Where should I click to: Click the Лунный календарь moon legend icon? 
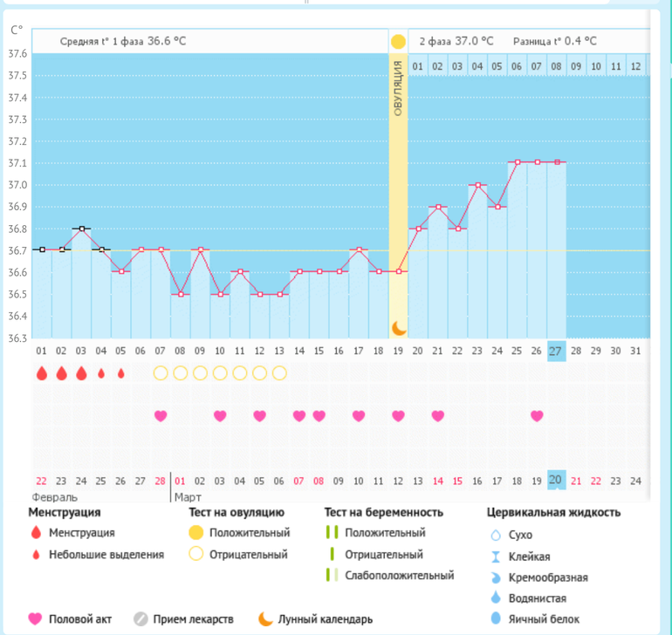tap(264, 619)
